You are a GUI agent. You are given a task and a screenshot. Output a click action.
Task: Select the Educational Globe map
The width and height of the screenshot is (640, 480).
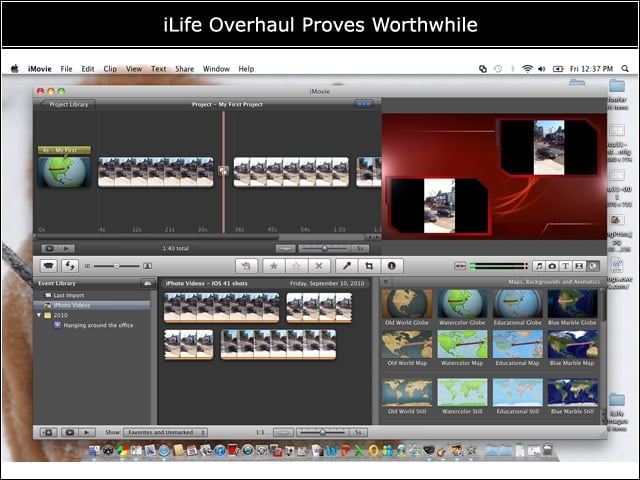(518, 304)
